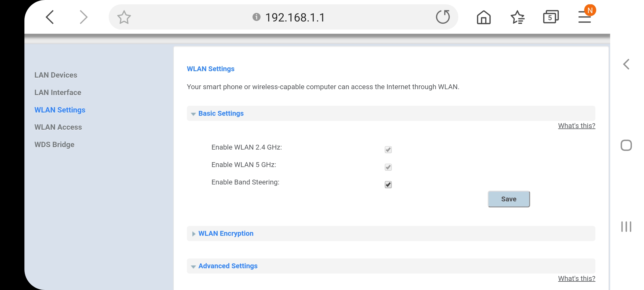Toggle the Enable WLAN 2.4 GHz checkbox
This screenshot has width=644, height=290.
pos(388,150)
